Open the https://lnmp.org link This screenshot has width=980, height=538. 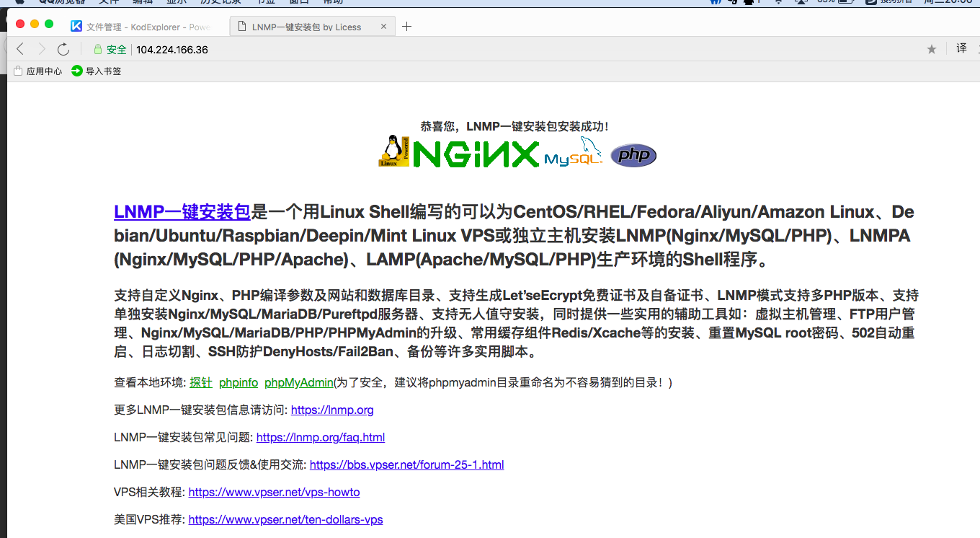coord(331,410)
